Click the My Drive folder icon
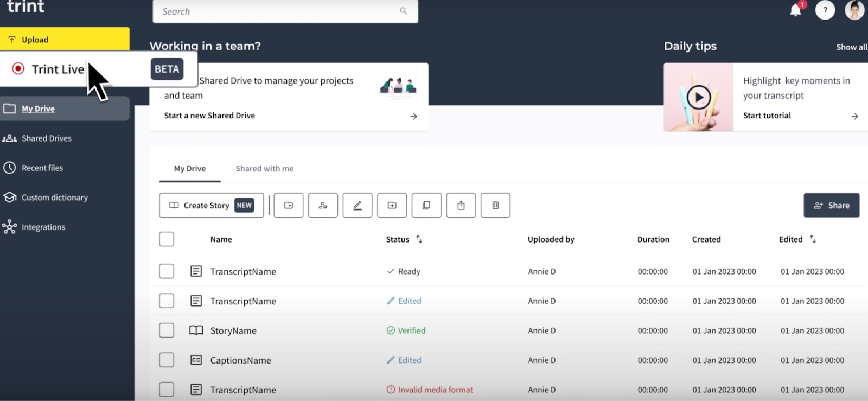Image resolution: width=868 pixels, height=401 pixels. click(9, 109)
